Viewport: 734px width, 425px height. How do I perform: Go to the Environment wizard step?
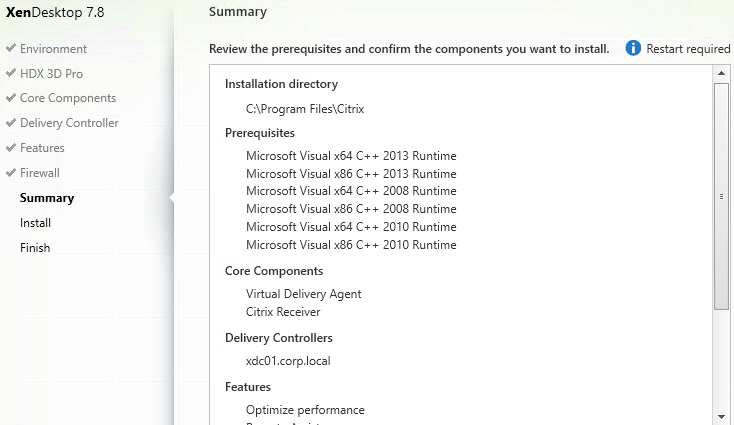pyautogui.click(x=53, y=49)
